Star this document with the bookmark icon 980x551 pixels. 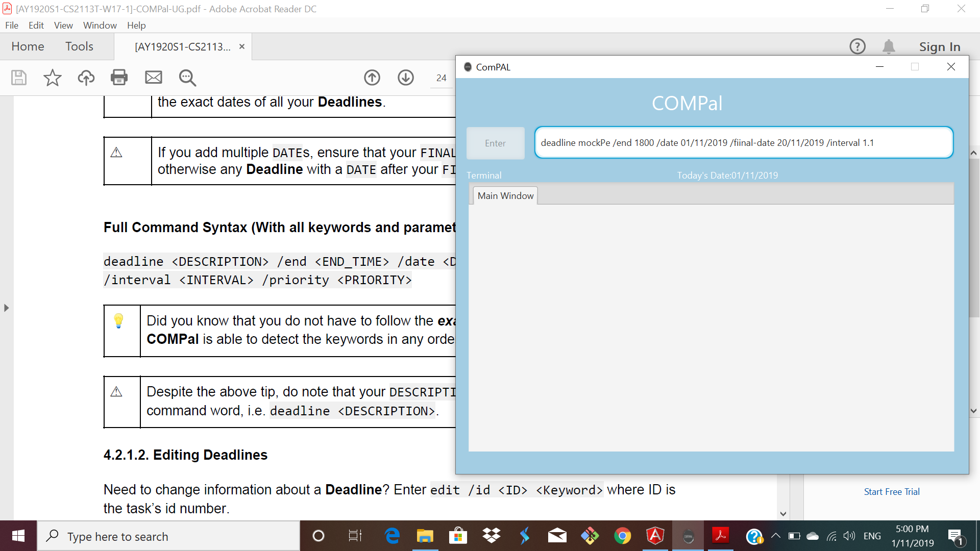coord(52,78)
